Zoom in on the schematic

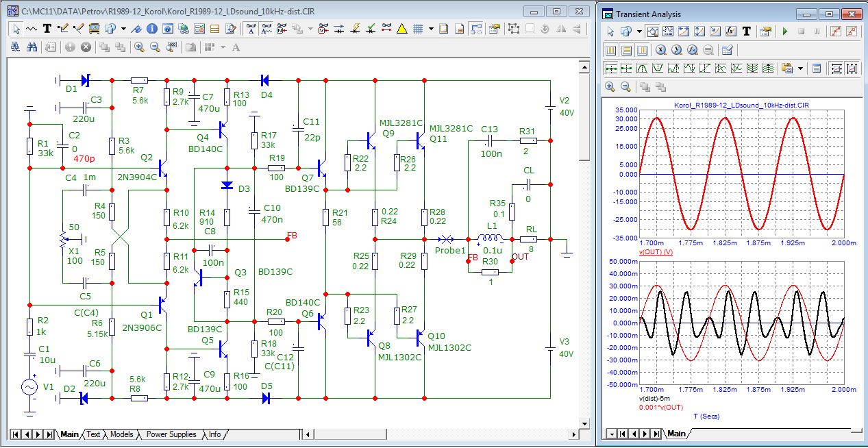pyautogui.click(x=139, y=47)
